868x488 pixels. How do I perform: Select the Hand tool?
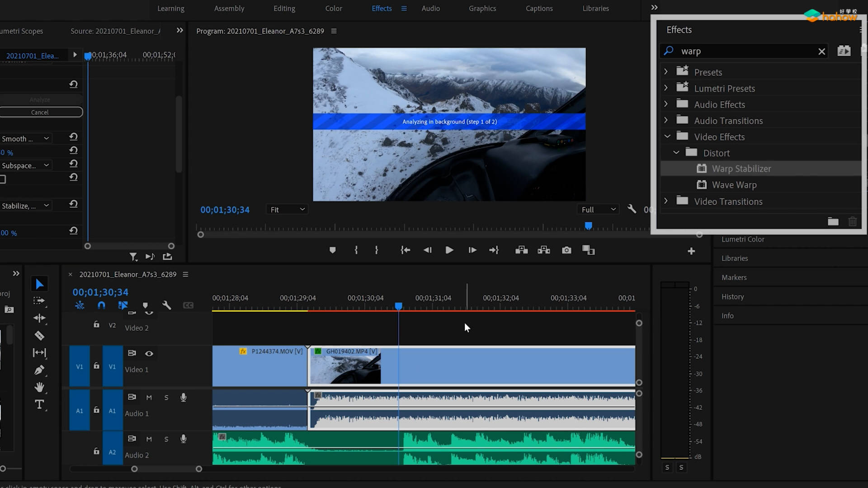[39, 387]
